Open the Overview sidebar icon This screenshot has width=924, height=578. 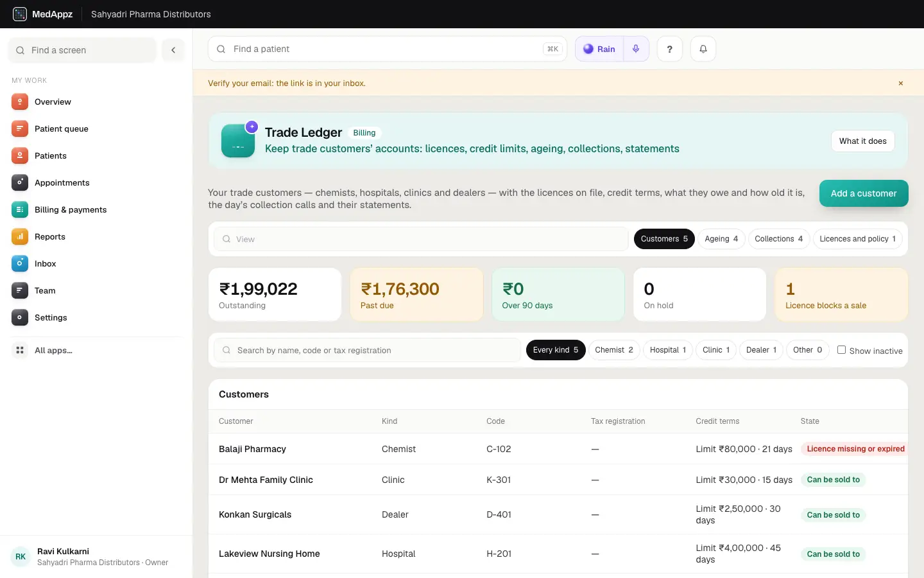20,101
